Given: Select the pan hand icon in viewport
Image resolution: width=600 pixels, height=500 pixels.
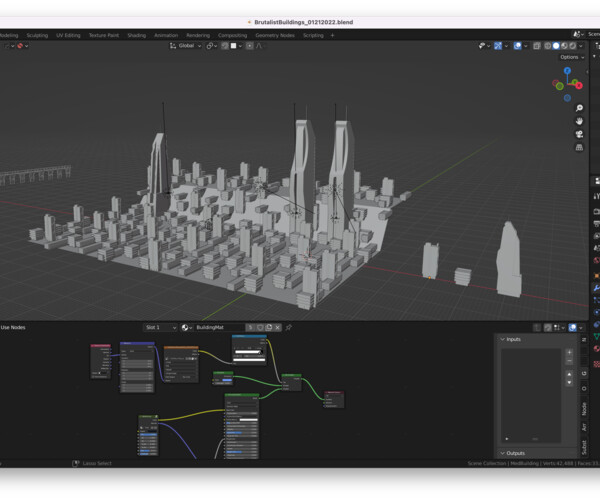Looking at the screenshot, I should click(x=579, y=121).
